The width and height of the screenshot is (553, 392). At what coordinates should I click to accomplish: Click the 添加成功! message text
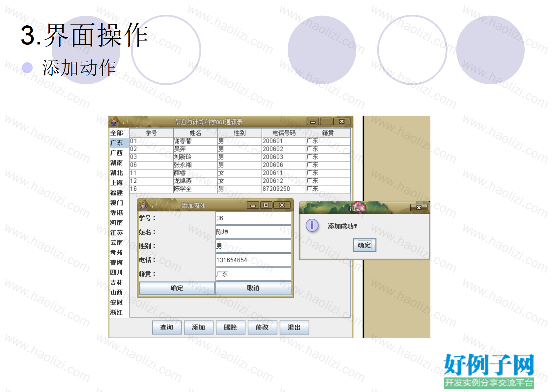(x=342, y=226)
